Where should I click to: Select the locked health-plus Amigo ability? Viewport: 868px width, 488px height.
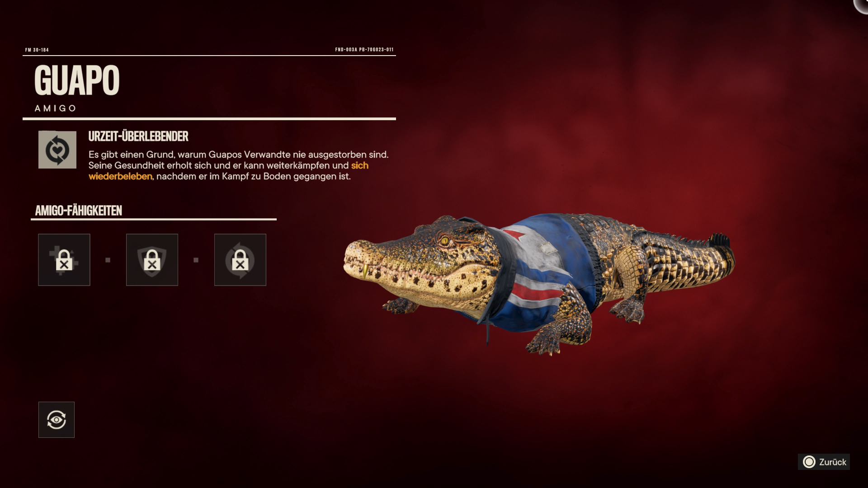pos(64,260)
